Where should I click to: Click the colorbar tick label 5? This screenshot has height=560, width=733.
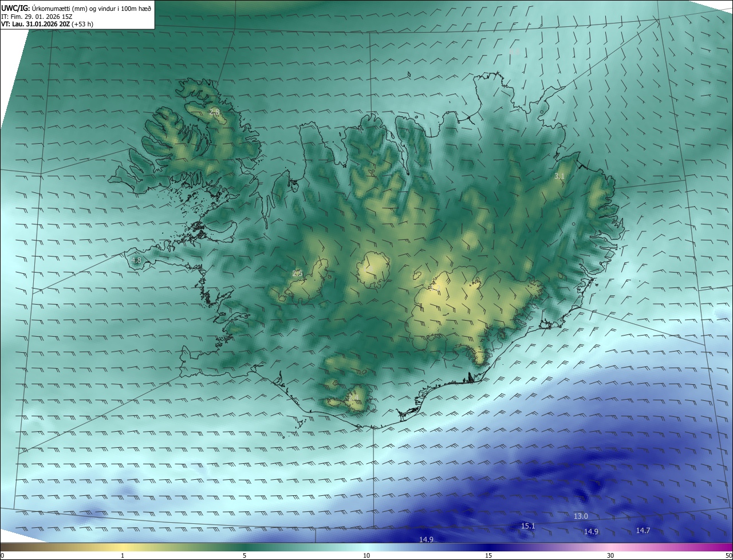click(245, 555)
